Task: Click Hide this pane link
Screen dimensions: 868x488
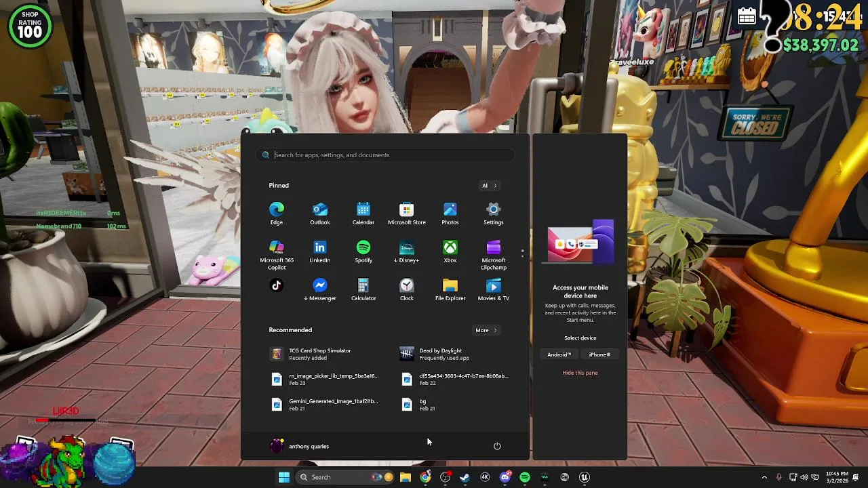Action: pyautogui.click(x=580, y=373)
